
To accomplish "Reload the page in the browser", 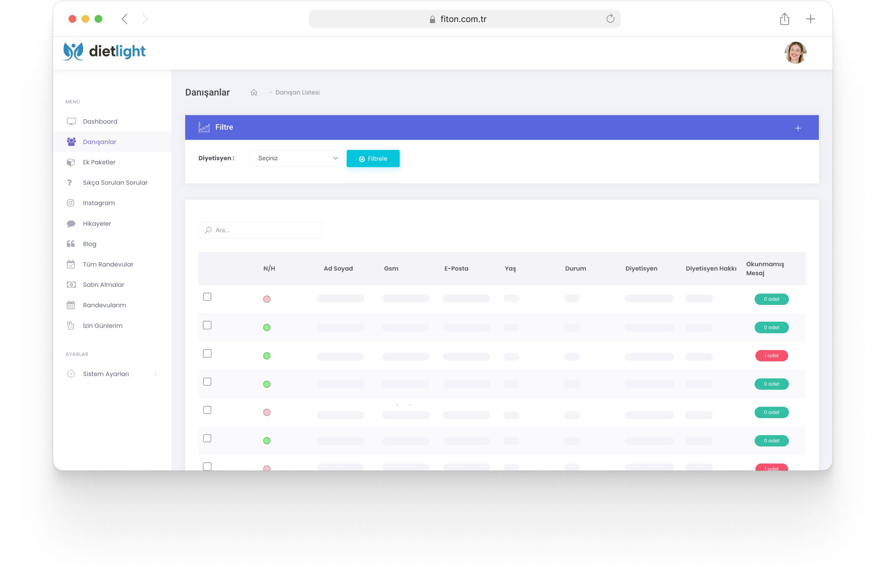I will [610, 18].
